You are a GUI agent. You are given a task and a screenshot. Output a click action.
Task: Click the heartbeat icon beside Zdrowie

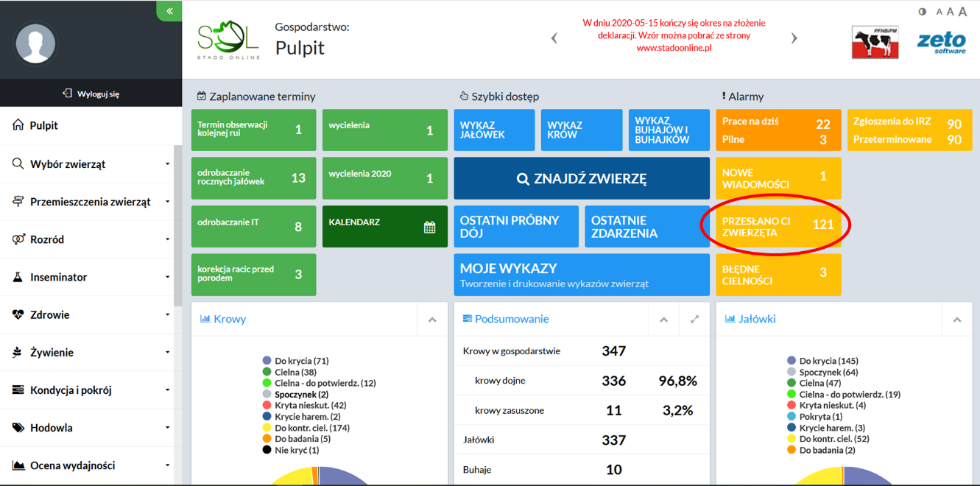click(x=18, y=314)
